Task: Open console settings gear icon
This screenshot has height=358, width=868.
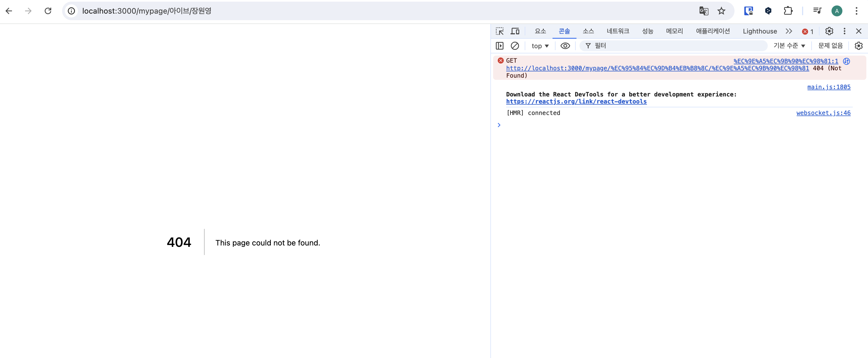Action: click(x=858, y=46)
